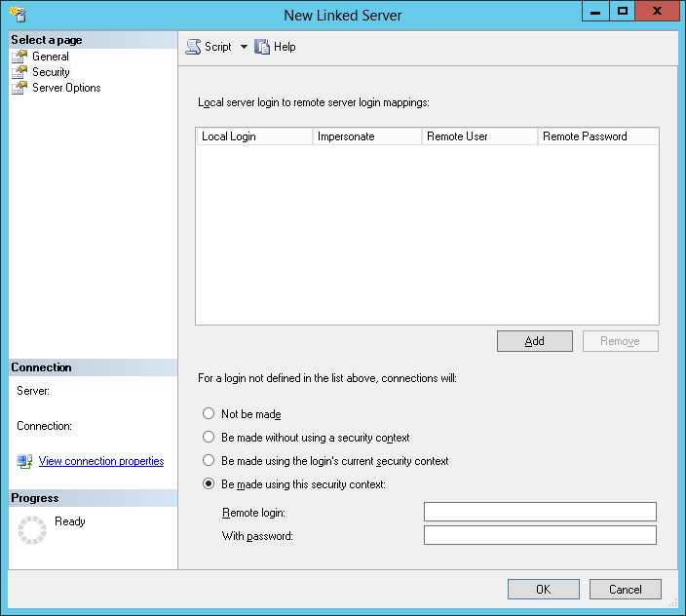Screen dimensions: 686x616
Task: Open the Server Options page
Action: click(x=66, y=88)
